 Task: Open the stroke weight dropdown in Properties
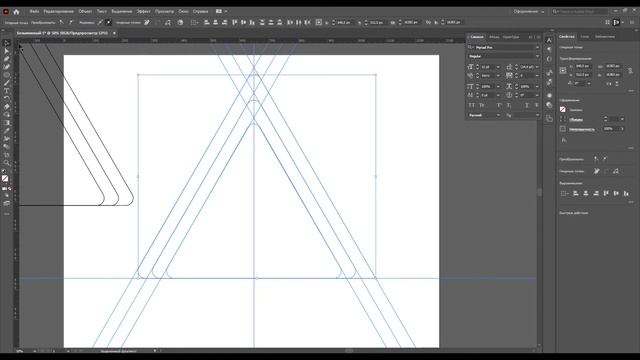pos(622,119)
